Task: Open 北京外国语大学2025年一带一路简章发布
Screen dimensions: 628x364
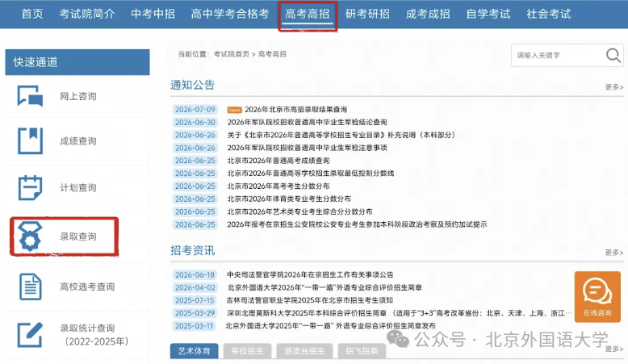Action: [330, 326]
